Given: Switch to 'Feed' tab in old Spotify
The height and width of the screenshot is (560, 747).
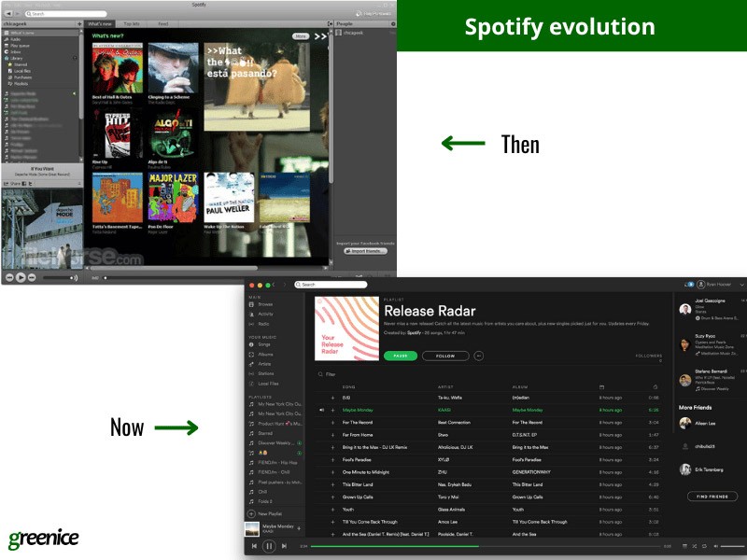Looking at the screenshot, I should [x=162, y=24].
